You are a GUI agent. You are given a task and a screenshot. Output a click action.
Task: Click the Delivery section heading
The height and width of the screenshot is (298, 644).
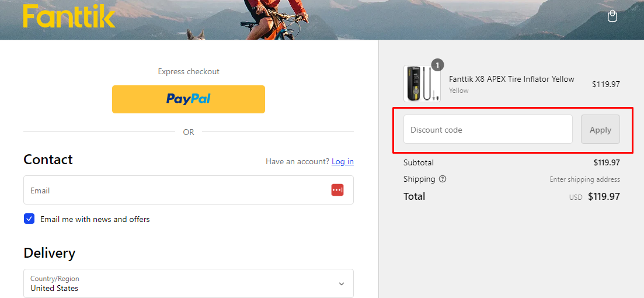click(49, 253)
